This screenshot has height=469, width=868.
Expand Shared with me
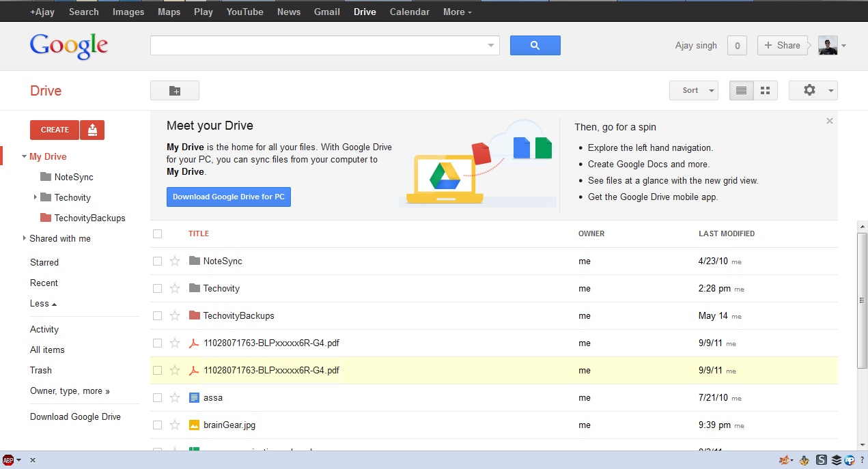(24, 238)
